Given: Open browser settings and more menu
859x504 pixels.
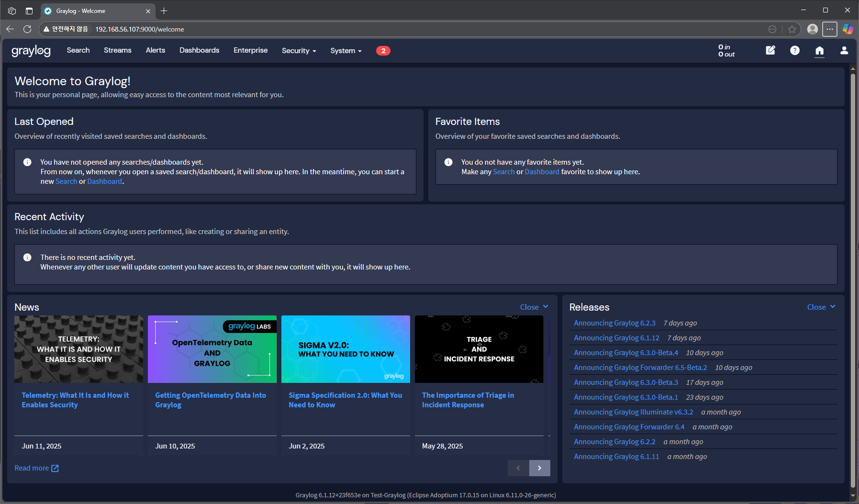Looking at the screenshot, I should pyautogui.click(x=830, y=29).
